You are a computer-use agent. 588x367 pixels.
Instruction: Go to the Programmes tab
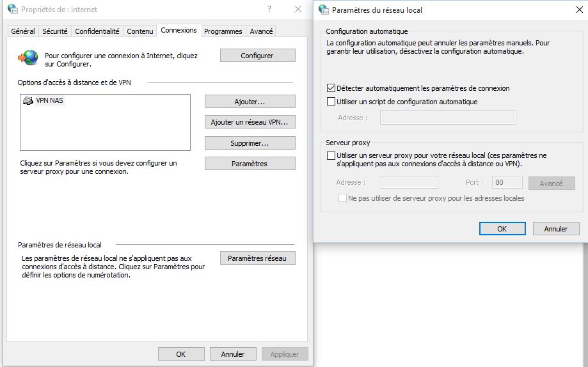[223, 31]
